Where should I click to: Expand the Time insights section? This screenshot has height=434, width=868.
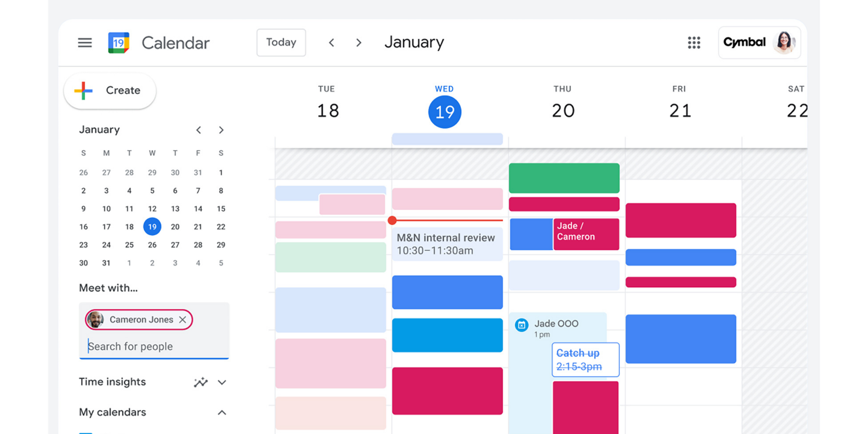222,382
